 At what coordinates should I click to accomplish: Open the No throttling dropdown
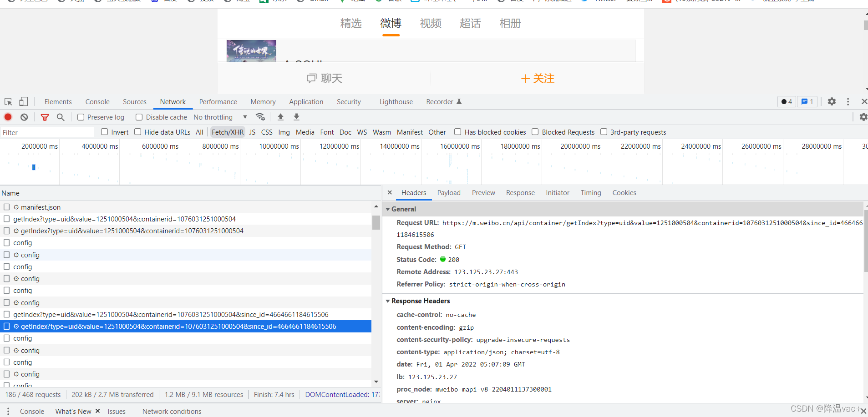coord(220,117)
